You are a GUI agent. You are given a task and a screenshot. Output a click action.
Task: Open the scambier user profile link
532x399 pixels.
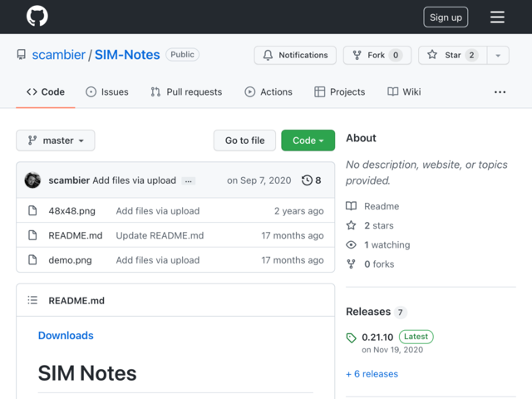pyautogui.click(x=59, y=55)
